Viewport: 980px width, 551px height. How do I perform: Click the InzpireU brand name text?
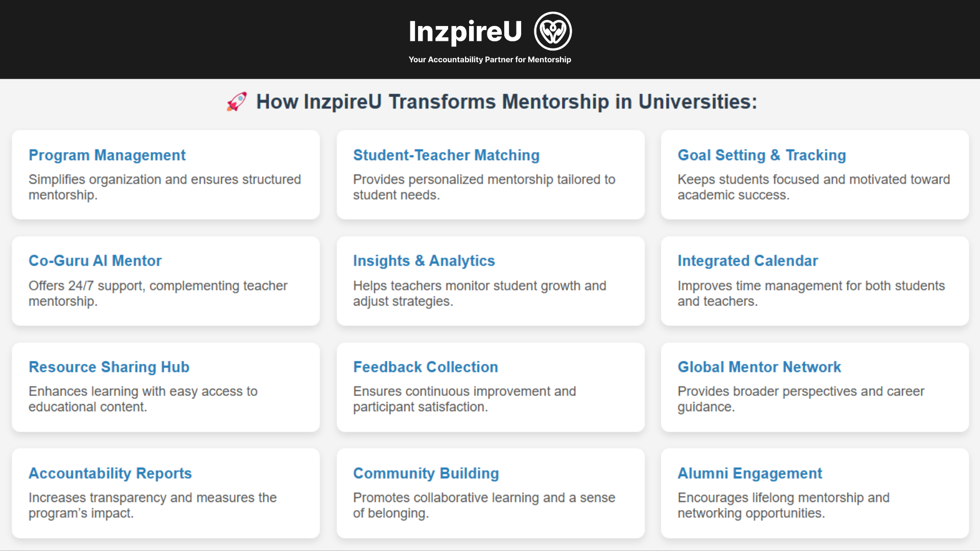click(465, 32)
